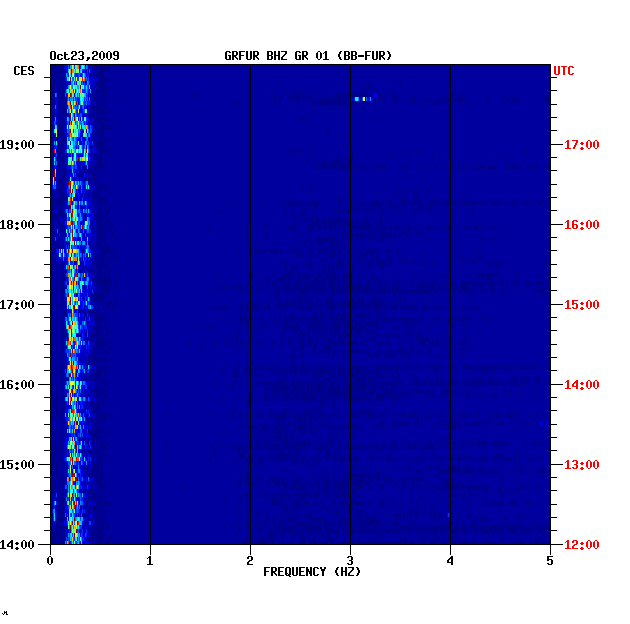Click the 14:00 CES time label
The image size is (630, 624).
(17, 544)
